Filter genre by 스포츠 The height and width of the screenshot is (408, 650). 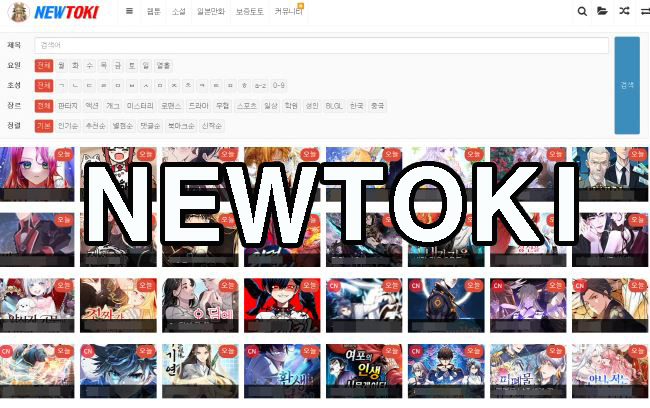point(247,106)
